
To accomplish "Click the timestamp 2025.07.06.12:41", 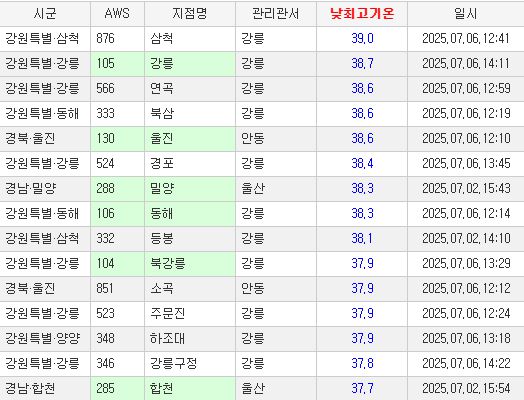I will pos(466,38).
